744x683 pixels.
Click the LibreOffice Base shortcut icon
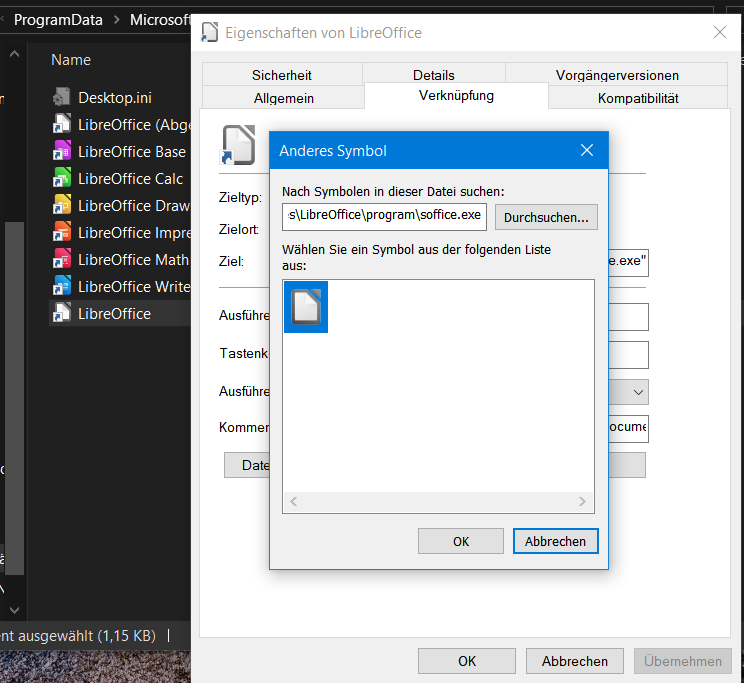pos(62,151)
